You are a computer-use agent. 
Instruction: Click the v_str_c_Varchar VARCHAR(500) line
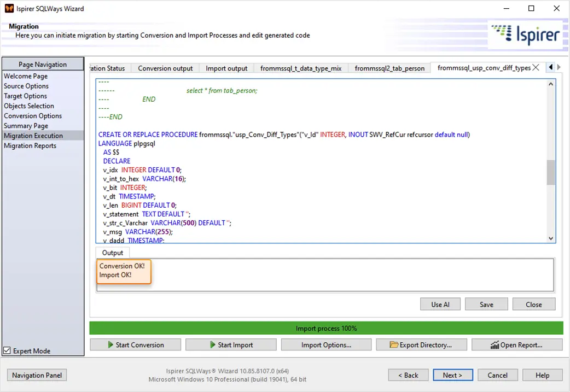pos(167,223)
